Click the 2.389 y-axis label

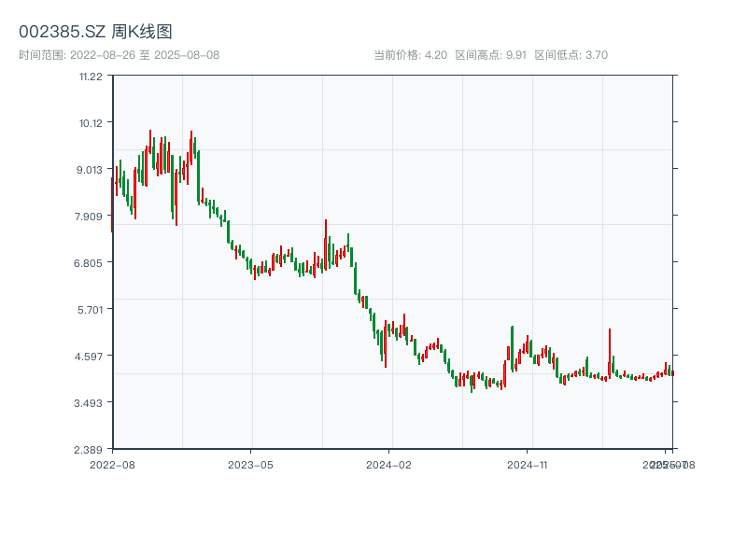click(91, 449)
